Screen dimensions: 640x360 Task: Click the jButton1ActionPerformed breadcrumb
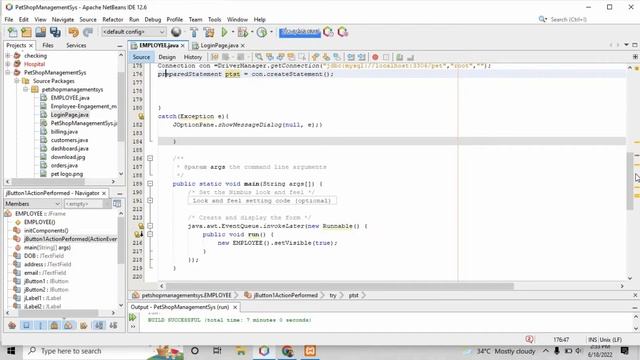(x=285, y=295)
